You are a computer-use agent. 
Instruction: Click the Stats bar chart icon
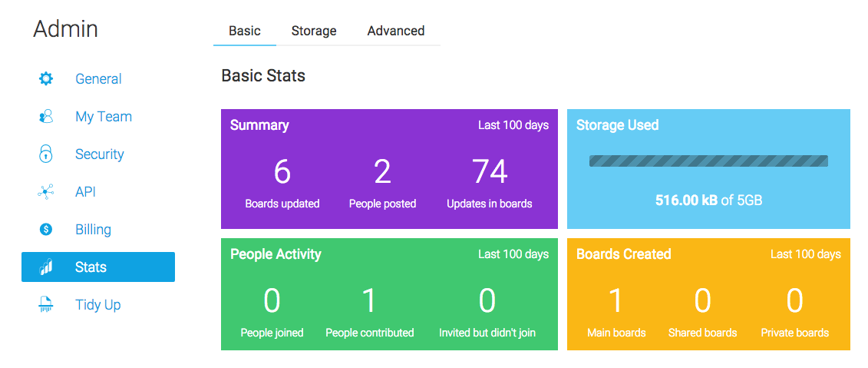[x=46, y=267]
